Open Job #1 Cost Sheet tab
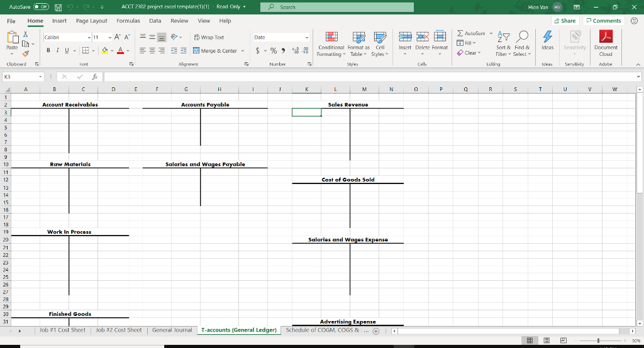Image resolution: width=644 pixels, height=348 pixels. [62, 330]
